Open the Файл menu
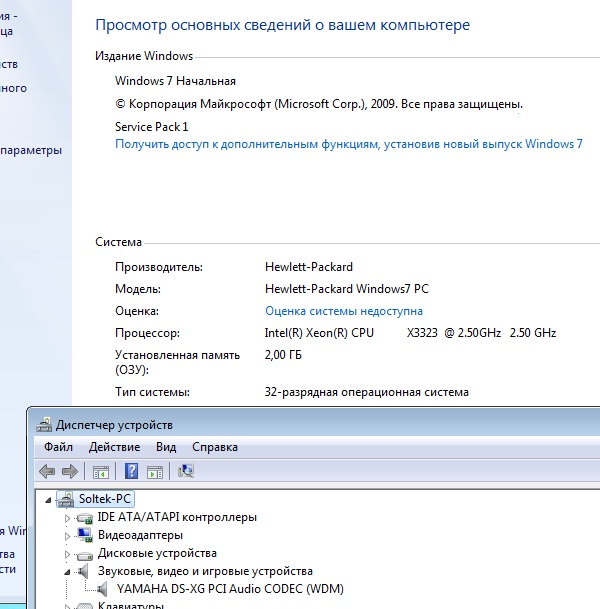600x609 pixels. point(58,447)
